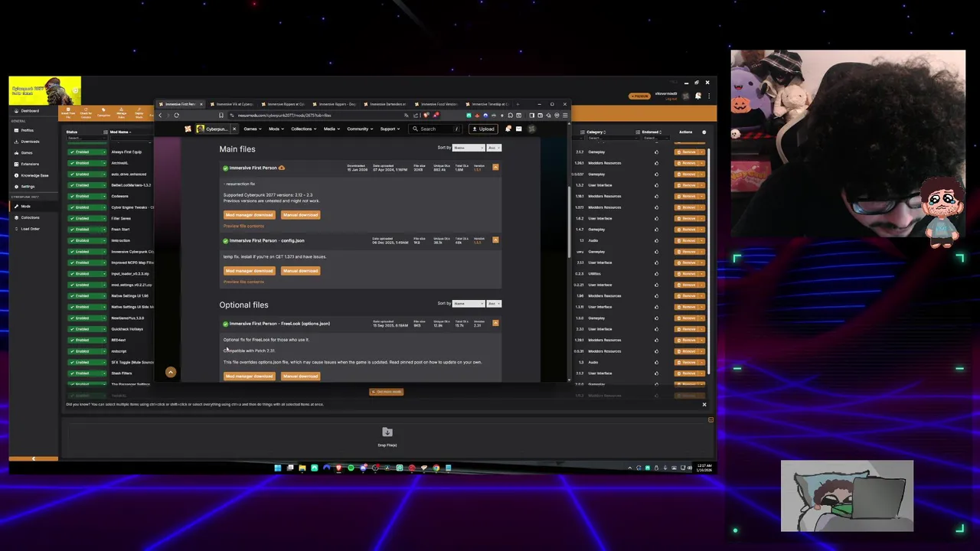Click the Nexus Mods search field

click(434, 129)
